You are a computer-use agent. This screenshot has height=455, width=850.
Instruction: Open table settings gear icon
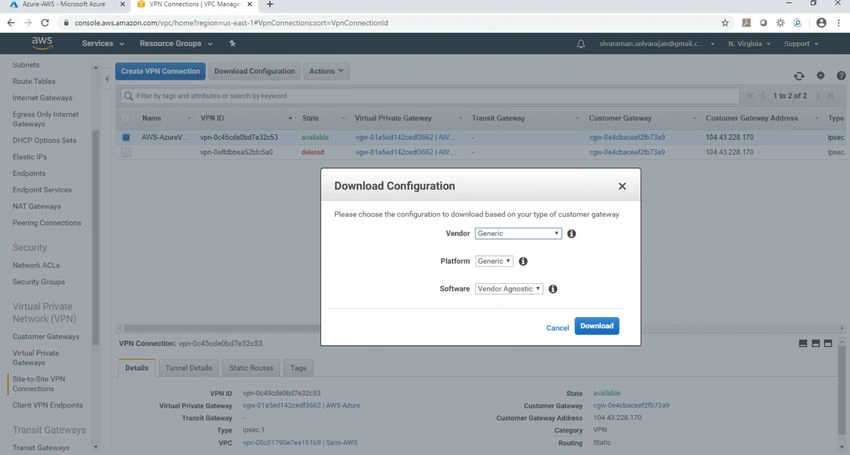point(820,75)
